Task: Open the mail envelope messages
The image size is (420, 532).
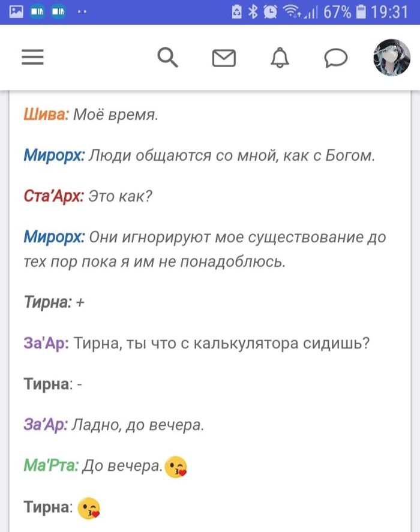Action: click(224, 58)
